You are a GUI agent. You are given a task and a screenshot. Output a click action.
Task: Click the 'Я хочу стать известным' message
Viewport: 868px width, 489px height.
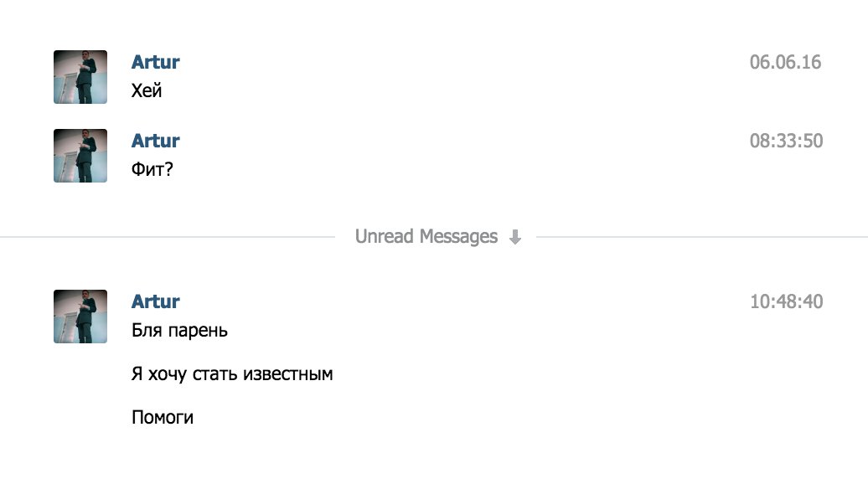click(x=232, y=373)
